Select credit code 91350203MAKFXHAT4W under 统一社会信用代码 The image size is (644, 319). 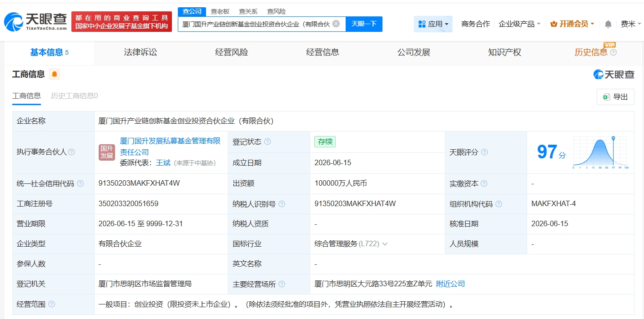click(139, 183)
